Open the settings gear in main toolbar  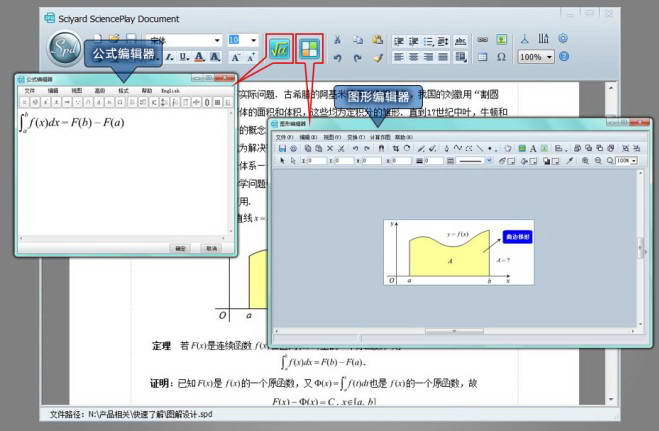pos(563,39)
